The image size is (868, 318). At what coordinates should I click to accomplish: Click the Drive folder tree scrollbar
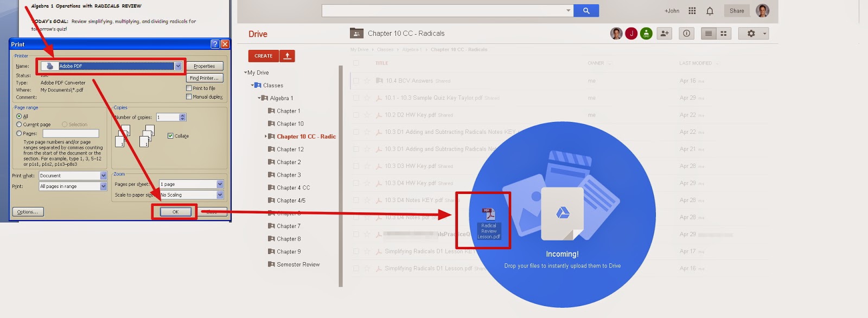pyautogui.click(x=341, y=176)
